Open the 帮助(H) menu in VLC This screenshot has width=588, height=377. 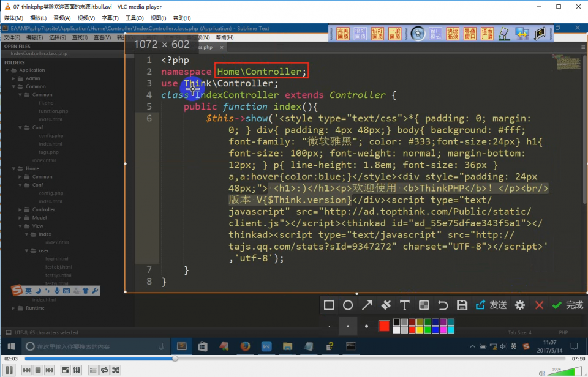[x=182, y=18]
